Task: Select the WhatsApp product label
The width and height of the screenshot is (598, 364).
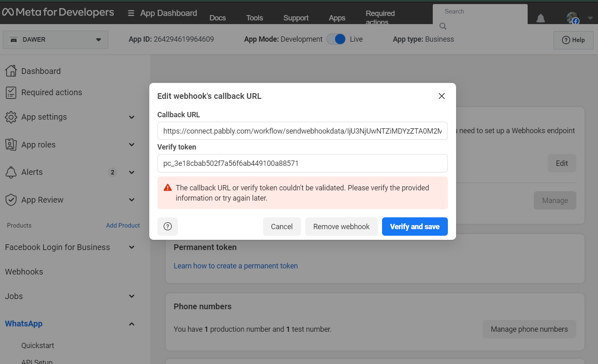Action: pos(24,324)
